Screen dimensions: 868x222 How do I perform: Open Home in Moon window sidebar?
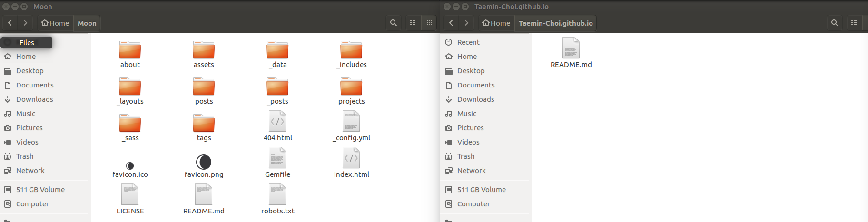[x=44, y=57]
